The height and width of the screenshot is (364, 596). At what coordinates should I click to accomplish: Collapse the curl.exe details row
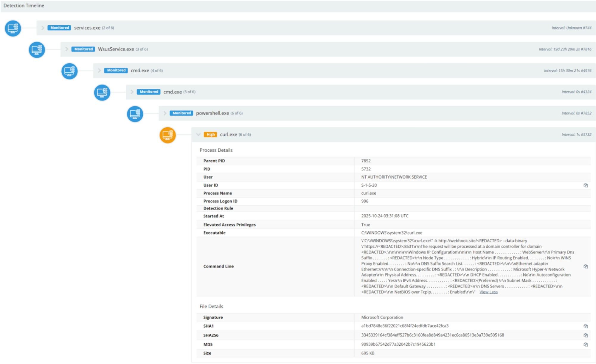pos(198,135)
